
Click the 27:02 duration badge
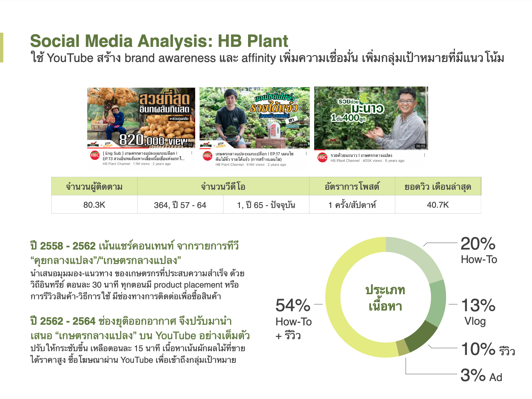tap(188, 145)
